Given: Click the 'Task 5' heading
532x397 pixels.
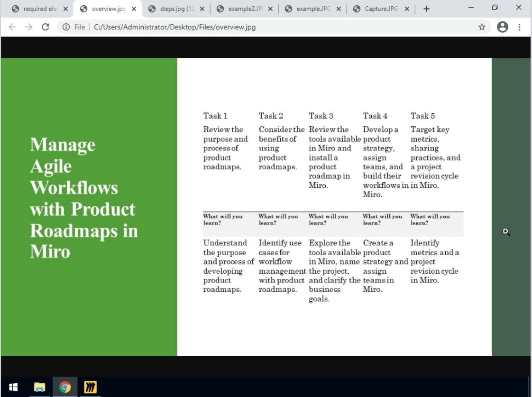Looking at the screenshot, I should click(x=422, y=116).
